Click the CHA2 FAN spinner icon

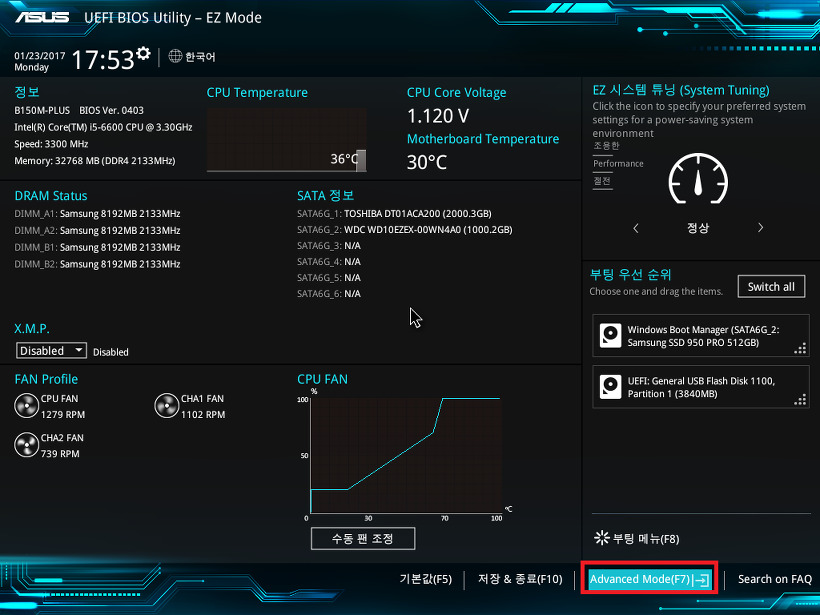[x=25, y=444]
